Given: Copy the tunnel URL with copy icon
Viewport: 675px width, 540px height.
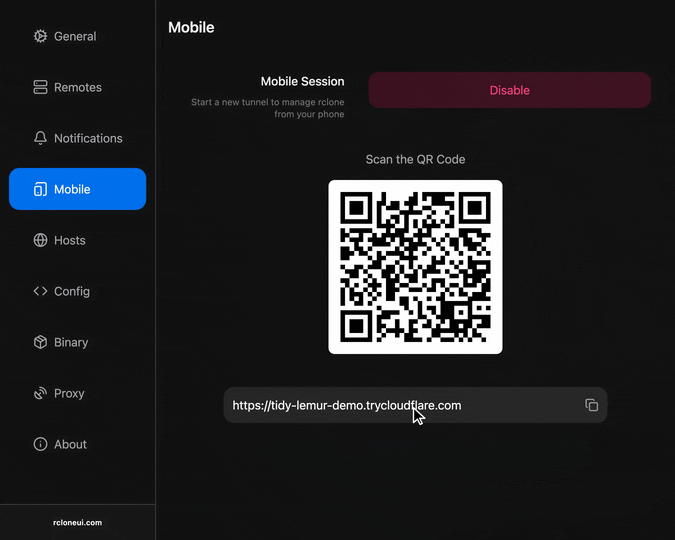Looking at the screenshot, I should point(591,405).
